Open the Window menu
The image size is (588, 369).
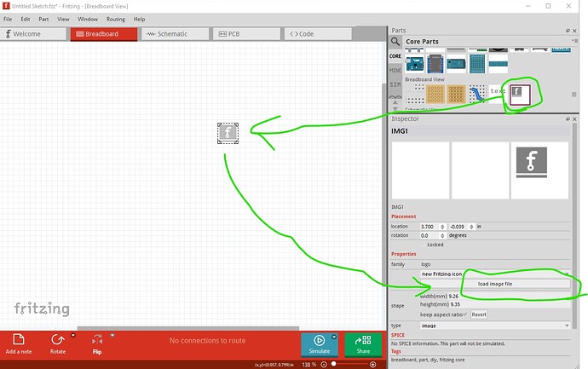[88, 19]
